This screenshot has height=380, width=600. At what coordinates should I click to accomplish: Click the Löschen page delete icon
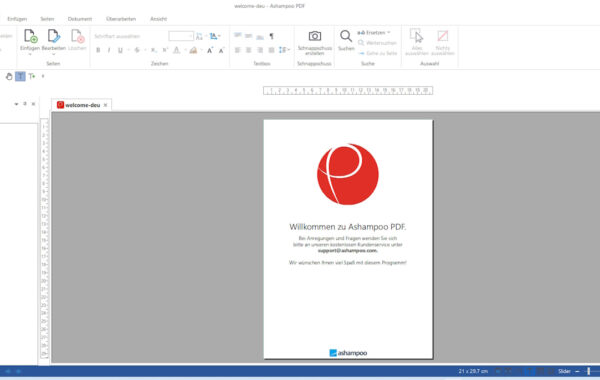(77, 36)
